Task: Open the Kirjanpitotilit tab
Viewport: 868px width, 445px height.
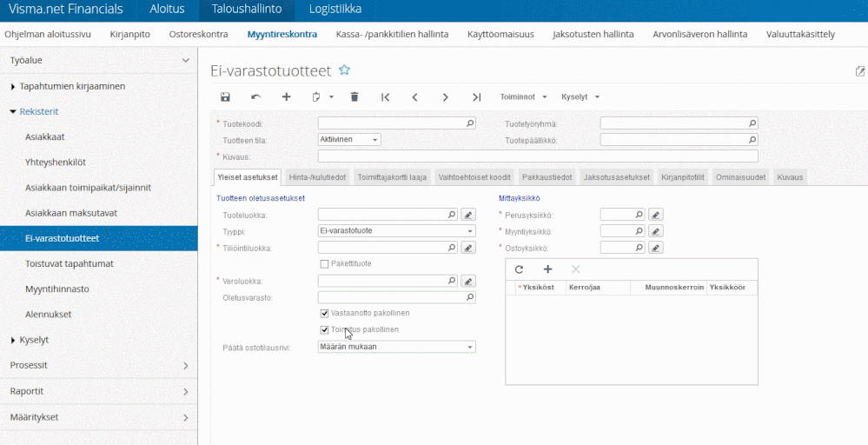Action: (685, 177)
